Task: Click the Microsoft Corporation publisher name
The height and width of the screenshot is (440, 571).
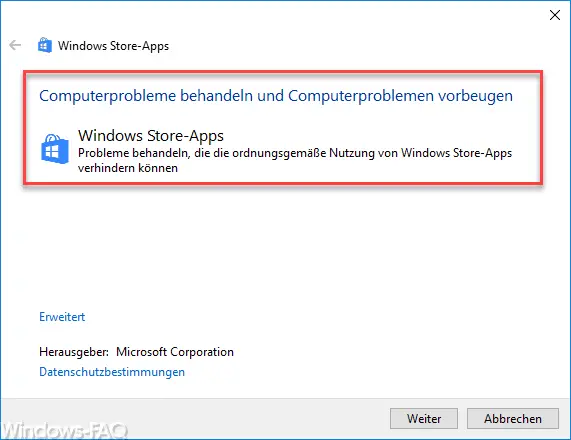Action: pos(175,352)
